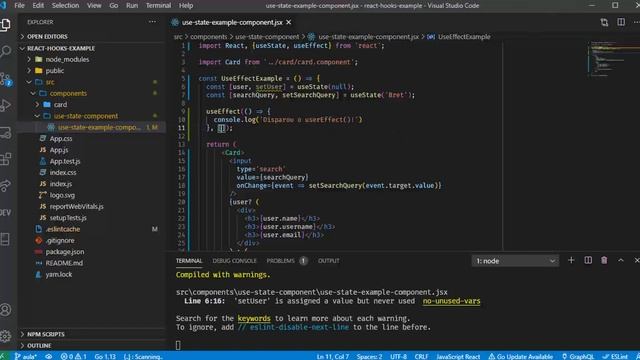The image size is (640, 360).
Task: Switch to the PROBLEMS tab
Action: coord(280,260)
